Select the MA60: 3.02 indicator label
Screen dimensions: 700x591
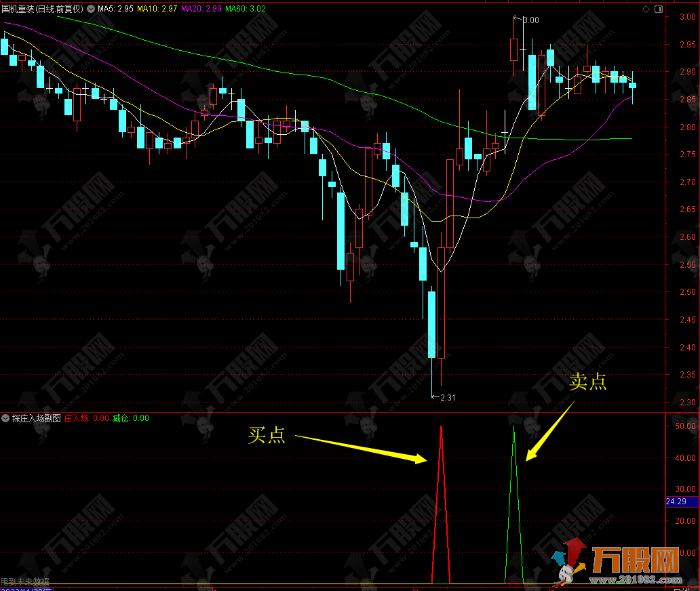coord(246,9)
